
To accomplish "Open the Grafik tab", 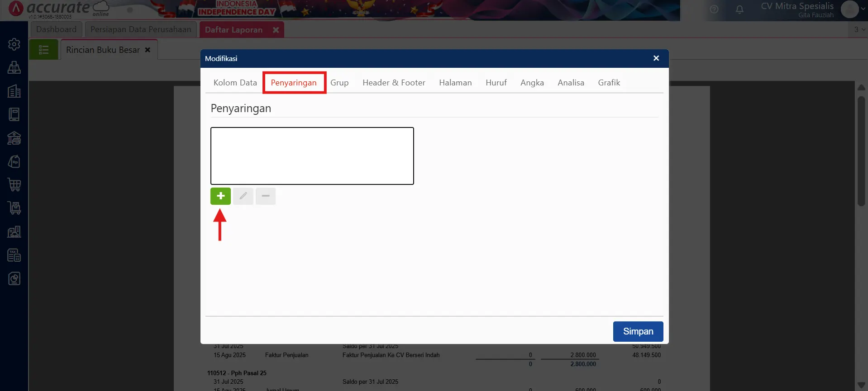I will click(609, 83).
